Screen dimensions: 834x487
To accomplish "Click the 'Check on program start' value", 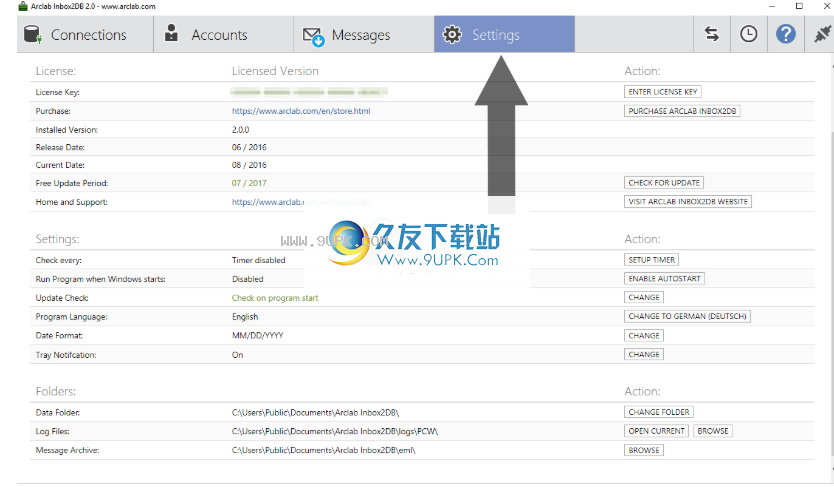I will [x=275, y=298].
